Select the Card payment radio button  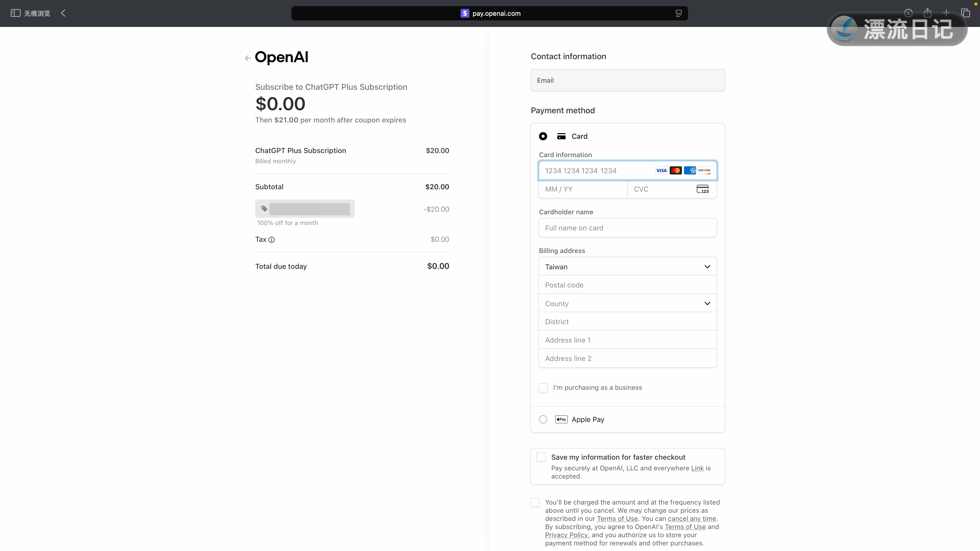(x=543, y=136)
